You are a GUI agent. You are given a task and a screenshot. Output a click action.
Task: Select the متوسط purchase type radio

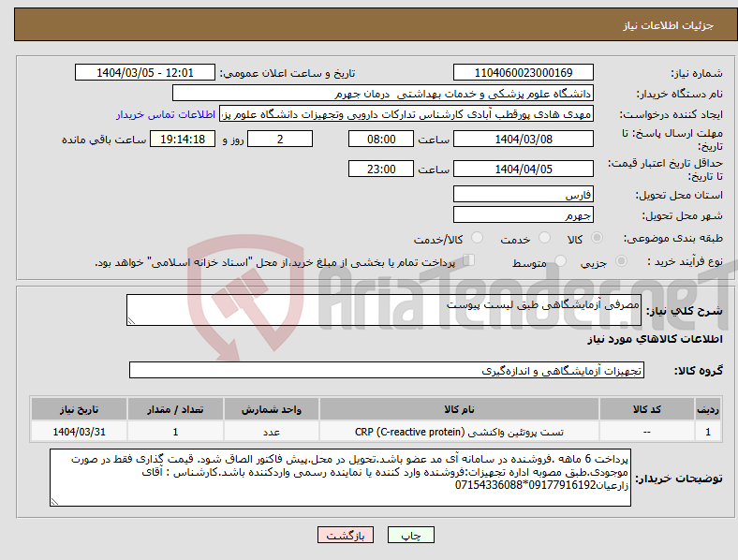click(x=561, y=260)
